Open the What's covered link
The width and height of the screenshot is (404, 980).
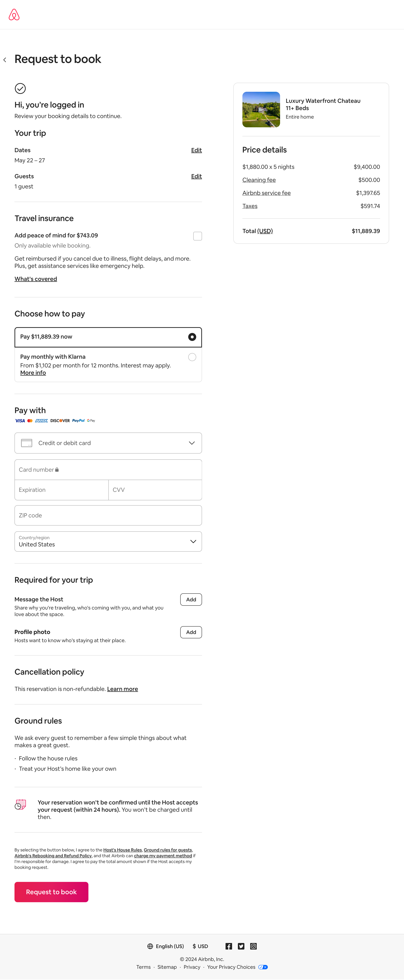[x=36, y=279]
